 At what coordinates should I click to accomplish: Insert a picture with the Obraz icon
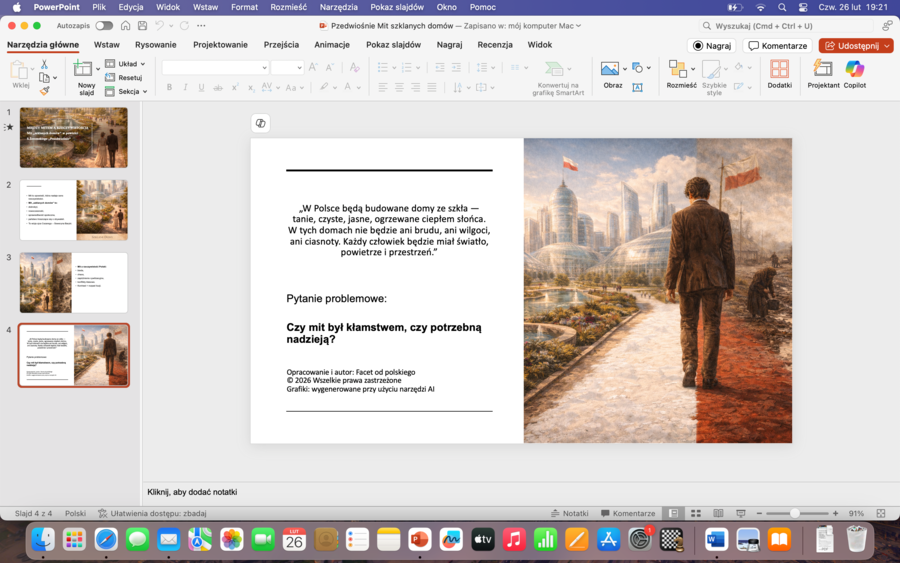click(x=609, y=69)
